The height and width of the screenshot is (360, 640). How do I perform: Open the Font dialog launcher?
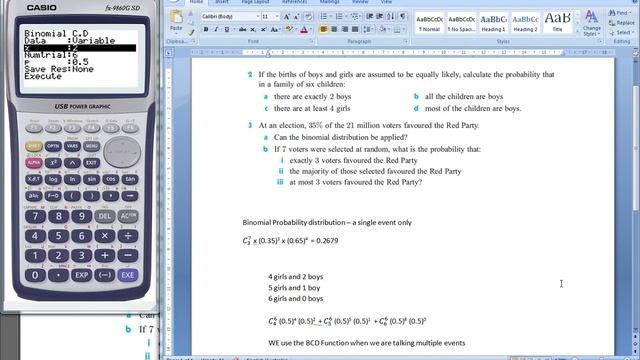click(311, 41)
